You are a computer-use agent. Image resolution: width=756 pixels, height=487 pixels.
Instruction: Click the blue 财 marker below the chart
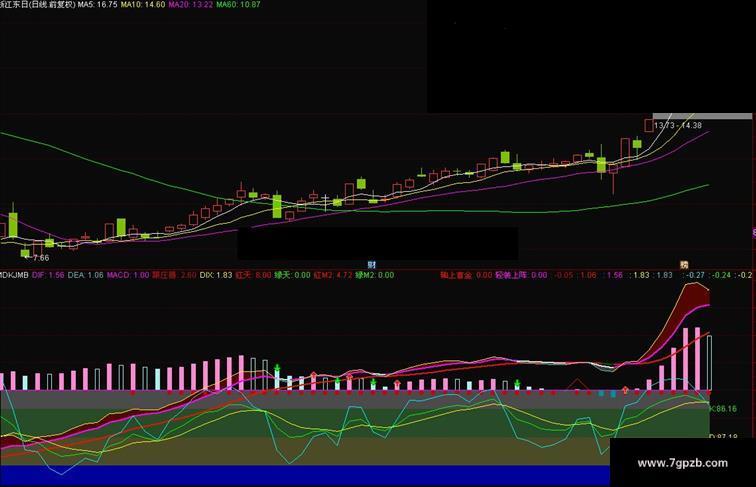[x=372, y=264]
